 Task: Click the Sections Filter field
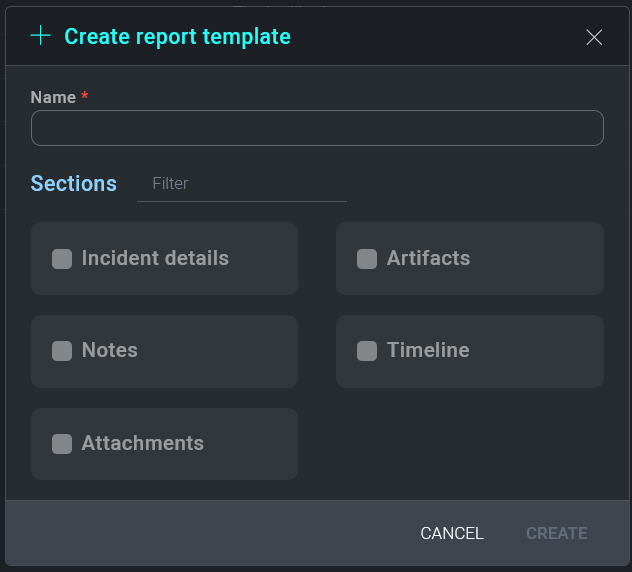[242, 184]
